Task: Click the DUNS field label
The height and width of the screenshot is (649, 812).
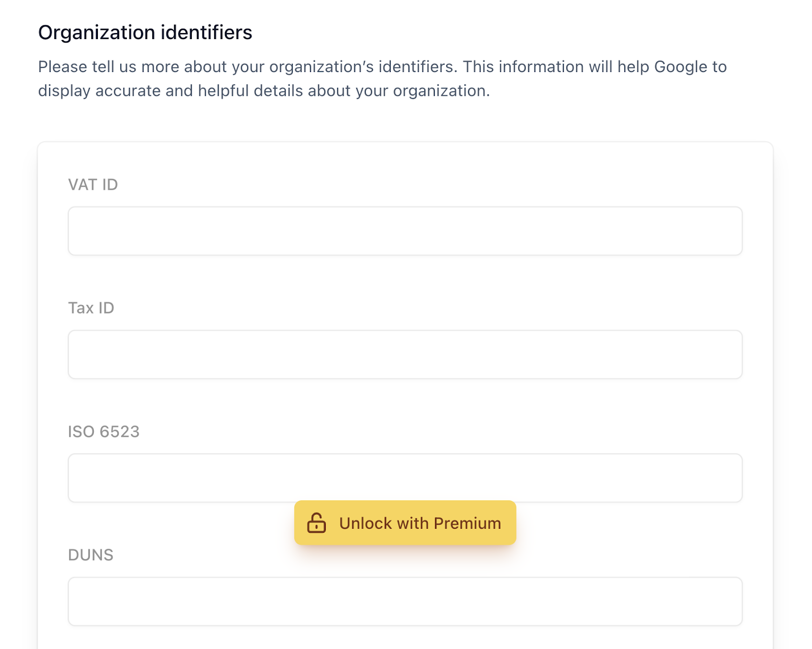Action: tap(91, 555)
